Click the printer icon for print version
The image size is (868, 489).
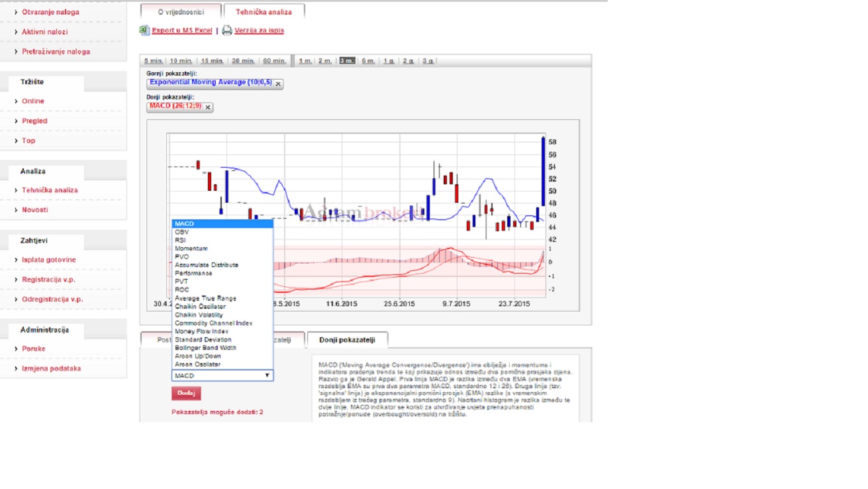(227, 30)
